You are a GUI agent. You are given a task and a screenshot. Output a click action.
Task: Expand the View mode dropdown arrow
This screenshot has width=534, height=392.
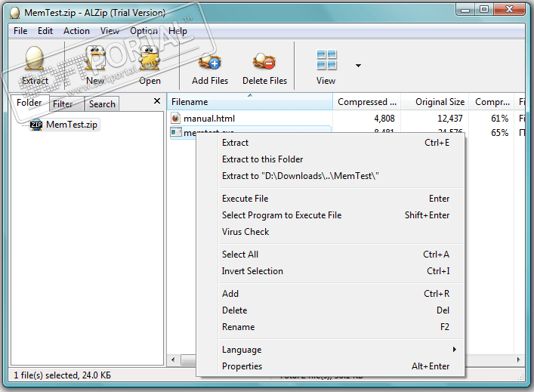click(x=358, y=66)
